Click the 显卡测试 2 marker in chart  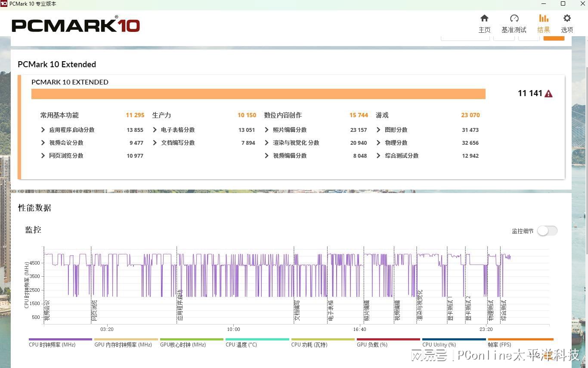(x=469, y=309)
